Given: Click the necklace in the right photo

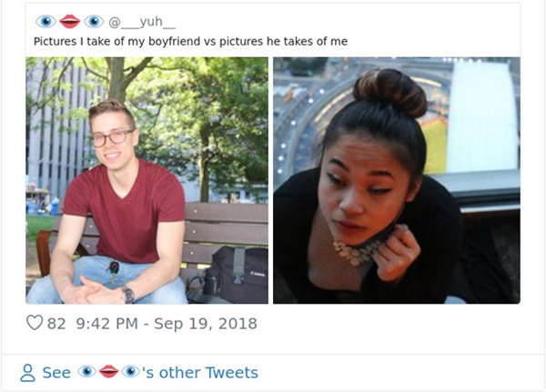Looking at the screenshot, I should tap(356, 248).
